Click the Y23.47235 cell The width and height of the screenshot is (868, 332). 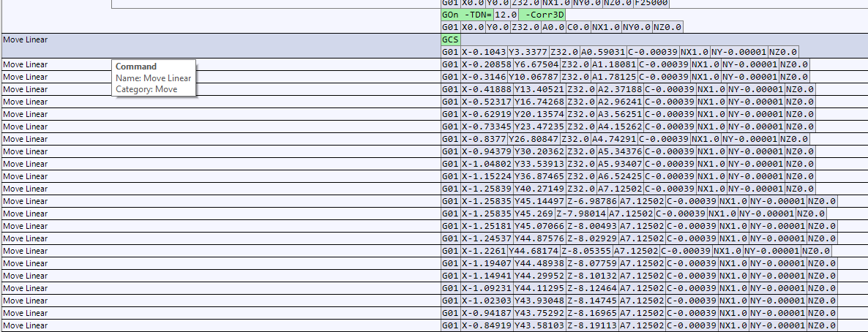pos(539,127)
